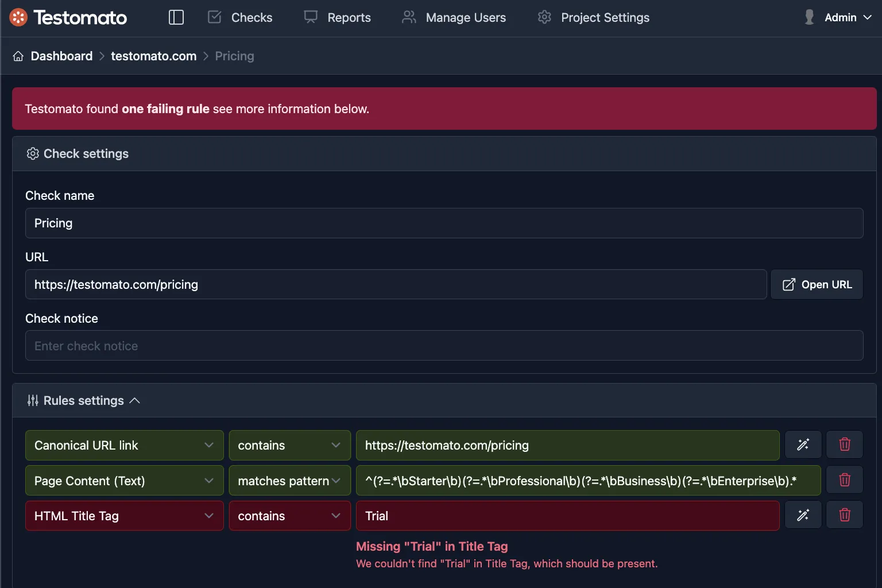Select the Manage Users menu item
This screenshot has height=588, width=882.
[465, 17]
